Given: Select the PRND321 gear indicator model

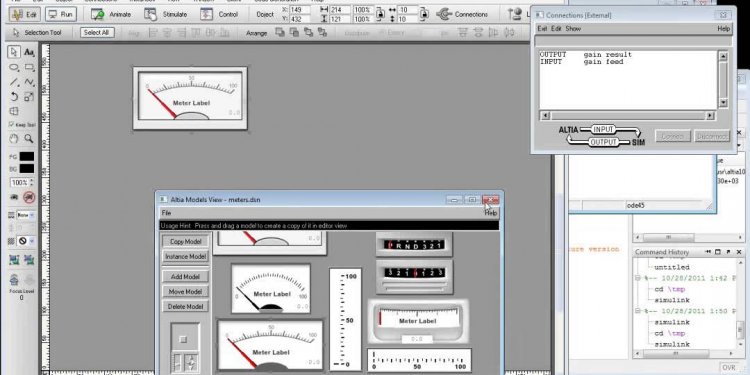Looking at the screenshot, I should (x=414, y=244).
